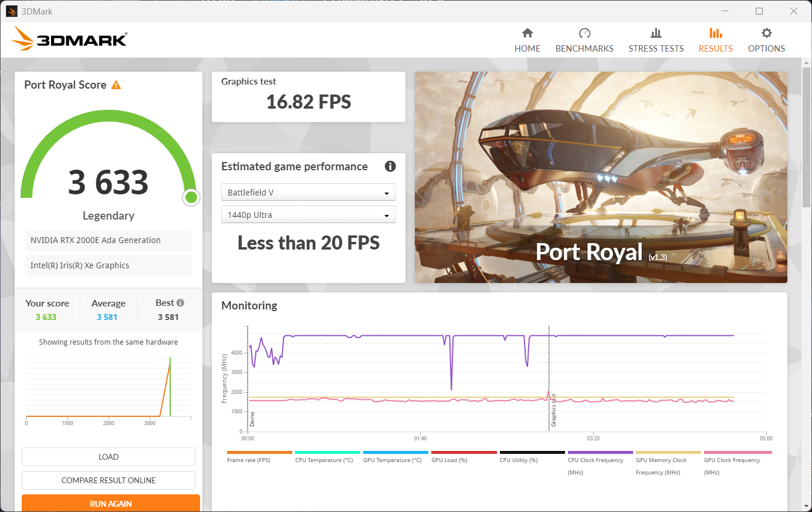
Task: Click the GPU Memory Clock yellow swatch
Action: tap(668, 453)
